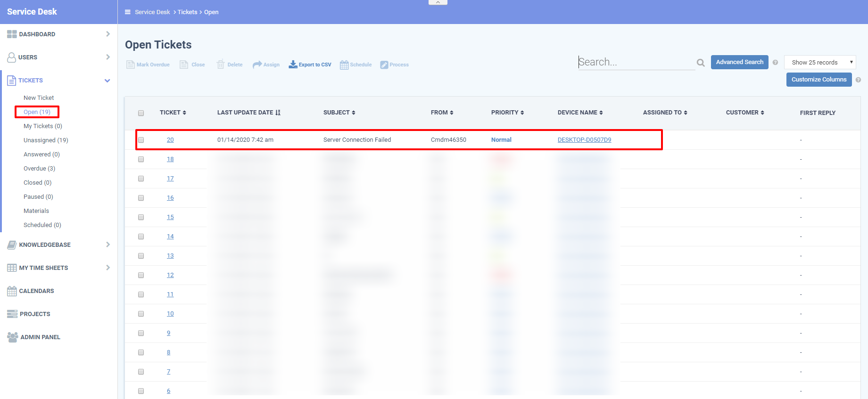Collapse the Tickets sidebar section
This screenshot has height=399, width=868.
tap(107, 81)
